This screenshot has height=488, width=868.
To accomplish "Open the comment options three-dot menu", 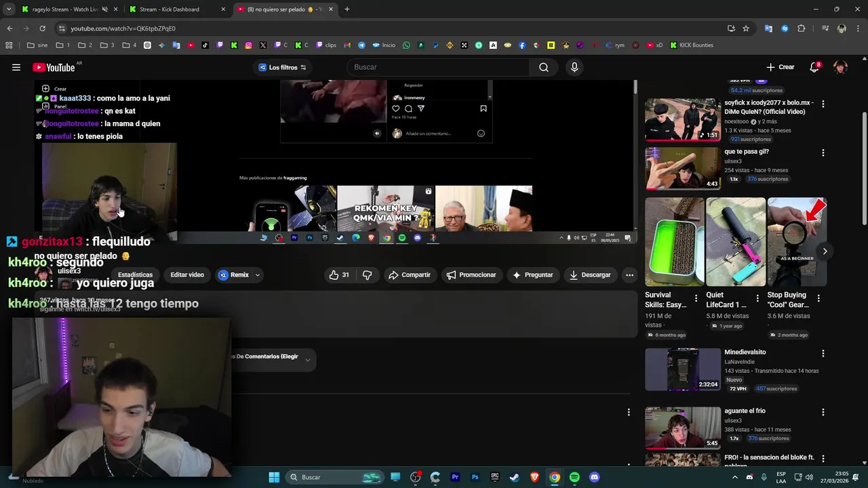I will 629,412.
